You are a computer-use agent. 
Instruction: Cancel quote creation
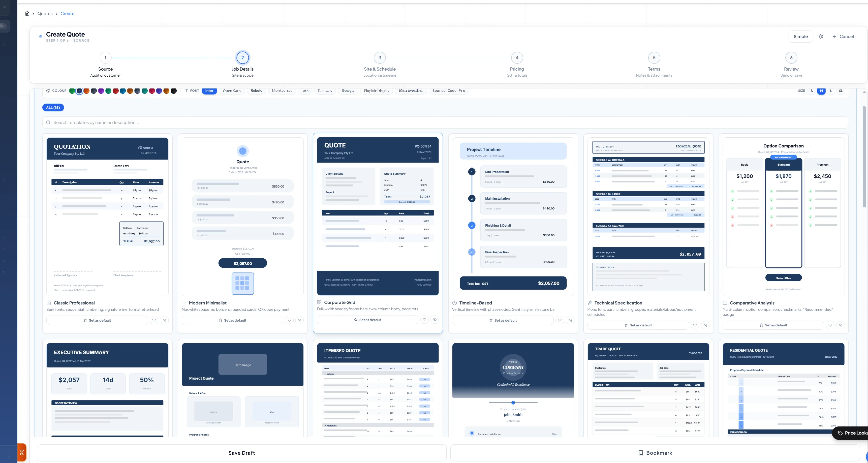(843, 36)
